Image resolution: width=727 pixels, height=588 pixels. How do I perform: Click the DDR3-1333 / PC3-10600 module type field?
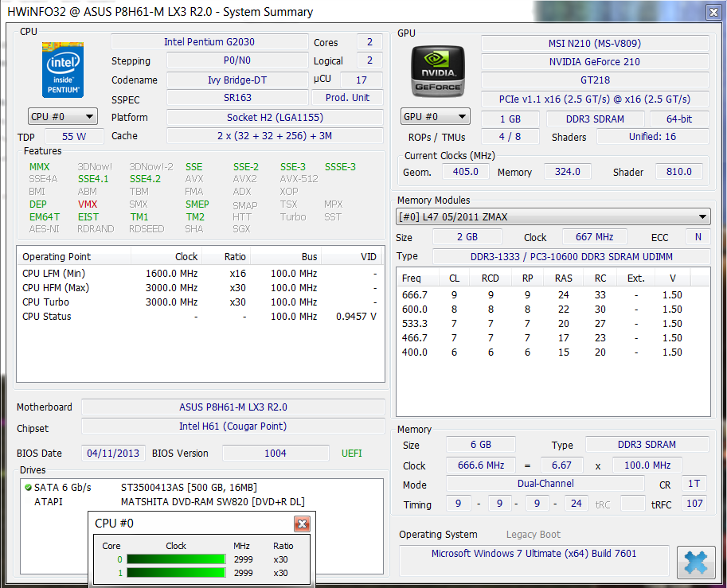point(571,256)
